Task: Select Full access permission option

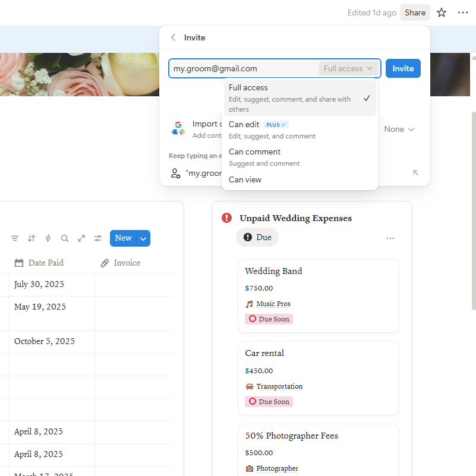Action: tap(300, 98)
